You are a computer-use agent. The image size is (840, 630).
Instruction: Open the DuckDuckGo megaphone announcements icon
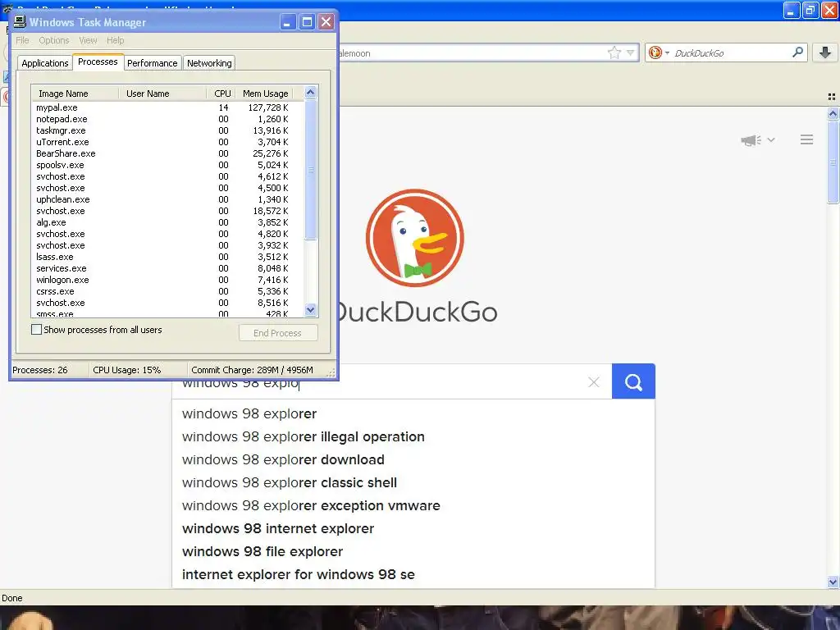tap(751, 140)
